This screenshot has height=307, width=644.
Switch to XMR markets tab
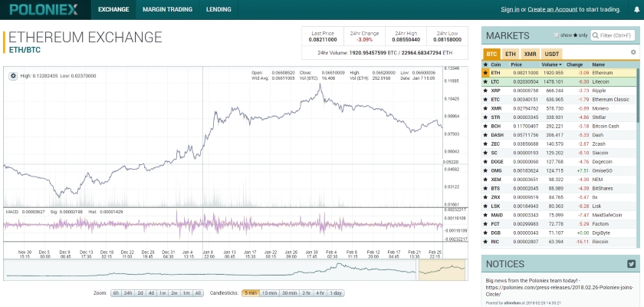(x=530, y=54)
